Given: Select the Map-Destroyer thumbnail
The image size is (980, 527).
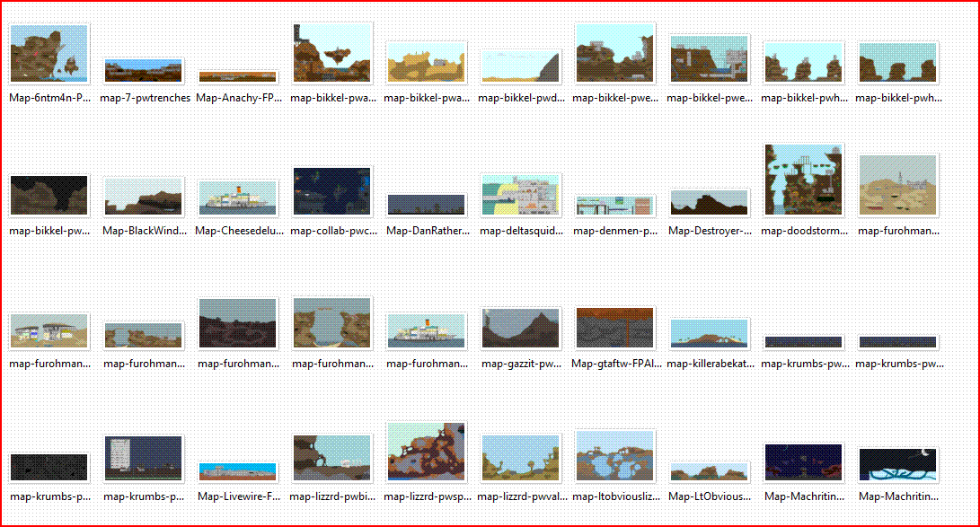Looking at the screenshot, I should 710,203.
